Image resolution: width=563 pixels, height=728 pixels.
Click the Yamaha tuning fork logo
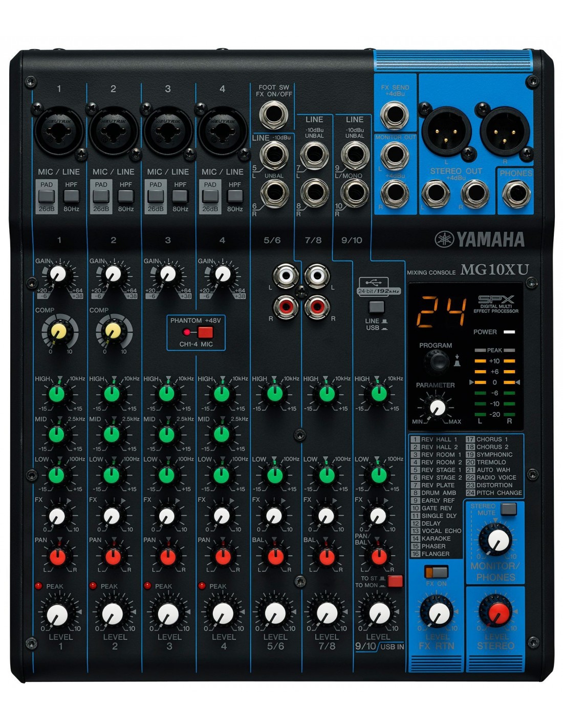click(444, 239)
